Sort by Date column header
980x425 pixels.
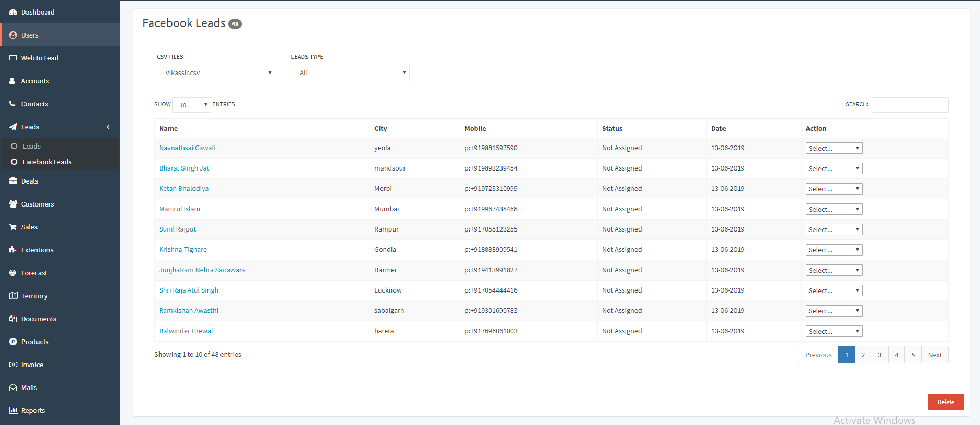tap(754, 128)
